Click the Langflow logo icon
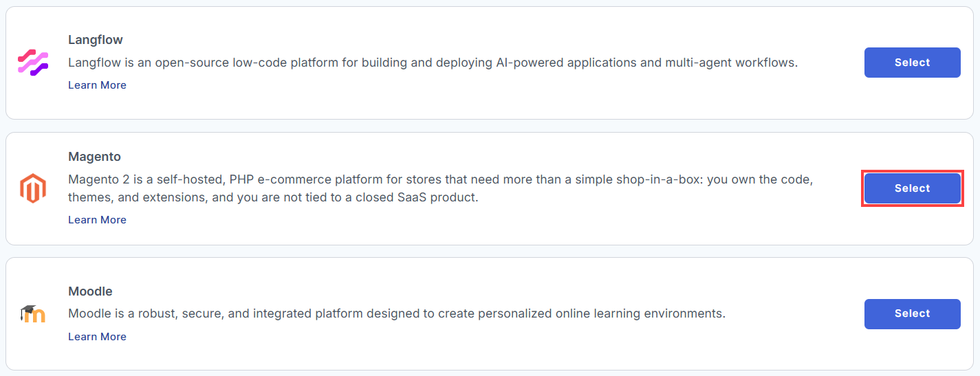The width and height of the screenshot is (980, 376). 32,63
